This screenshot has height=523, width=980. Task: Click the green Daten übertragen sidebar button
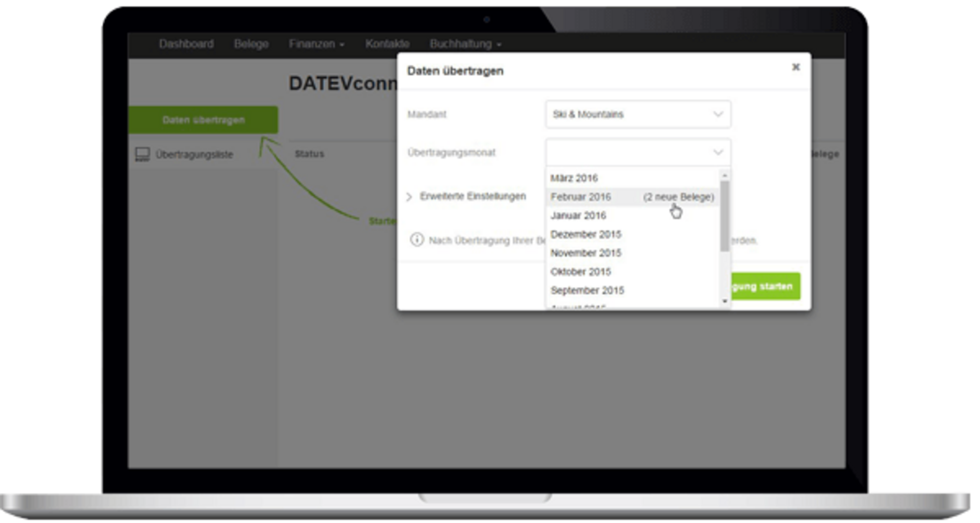pyautogui.click(x=203, y=120)
